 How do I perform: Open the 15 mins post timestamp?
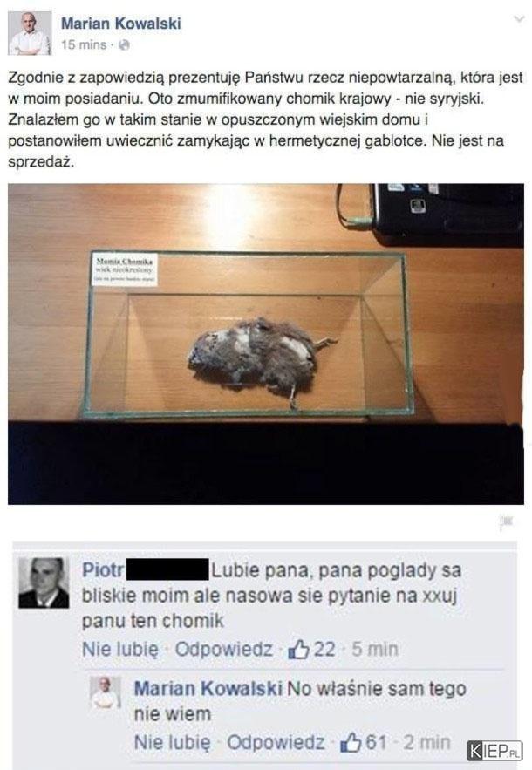(x=84, y=44)
